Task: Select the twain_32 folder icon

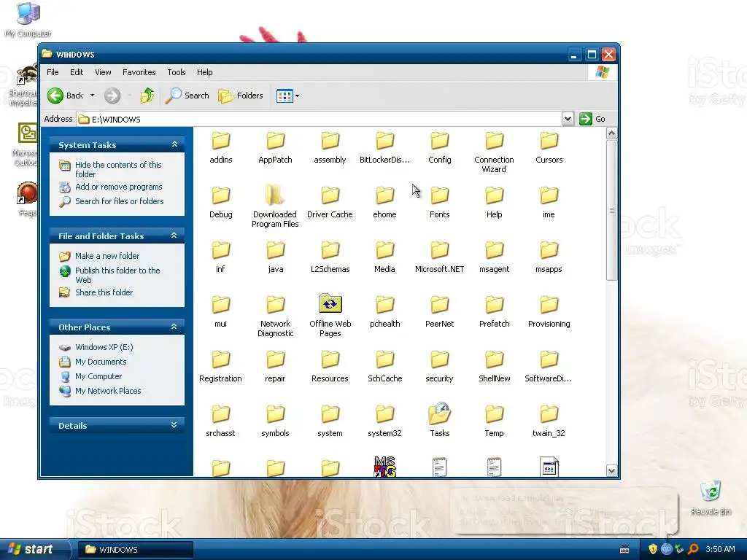Action: pos(549,414)
